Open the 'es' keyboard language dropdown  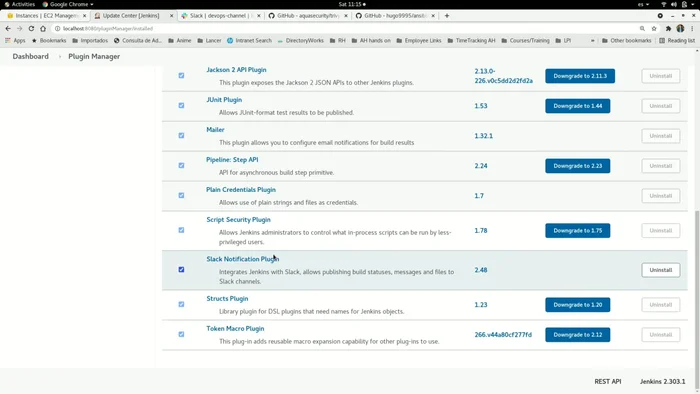pos(643,4)
